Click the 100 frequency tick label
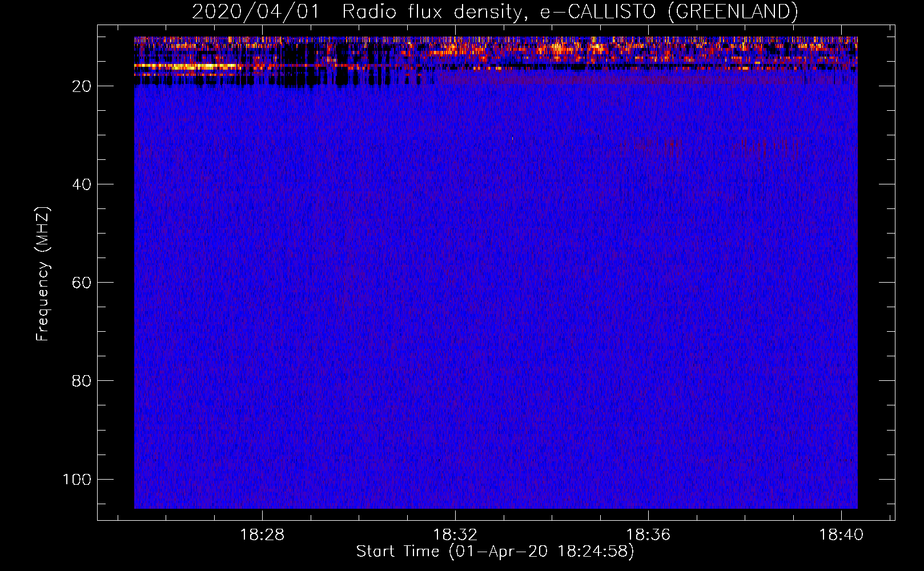 click(x=77, y=479)
